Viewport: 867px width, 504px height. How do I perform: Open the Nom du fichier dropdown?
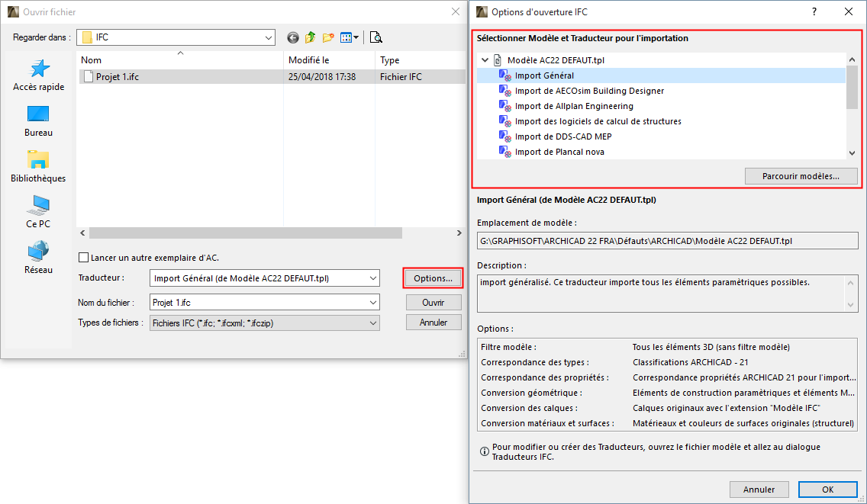(x=373, y=302)
